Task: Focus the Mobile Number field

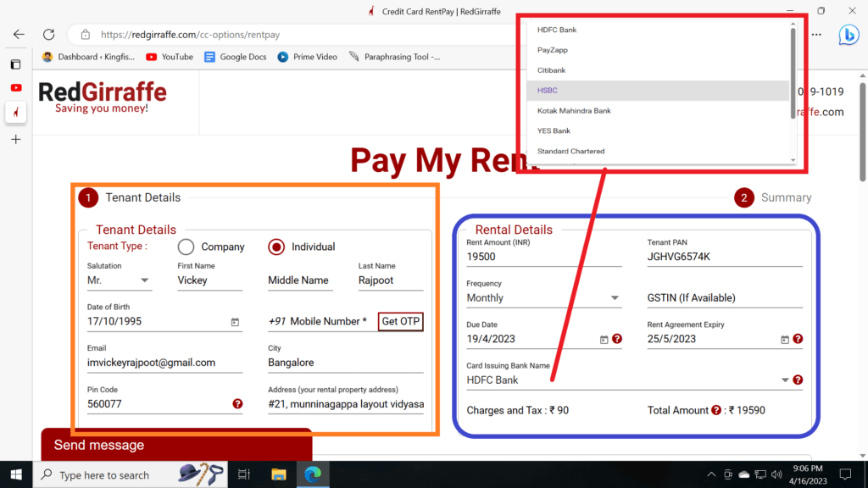Action: (322, 321)
